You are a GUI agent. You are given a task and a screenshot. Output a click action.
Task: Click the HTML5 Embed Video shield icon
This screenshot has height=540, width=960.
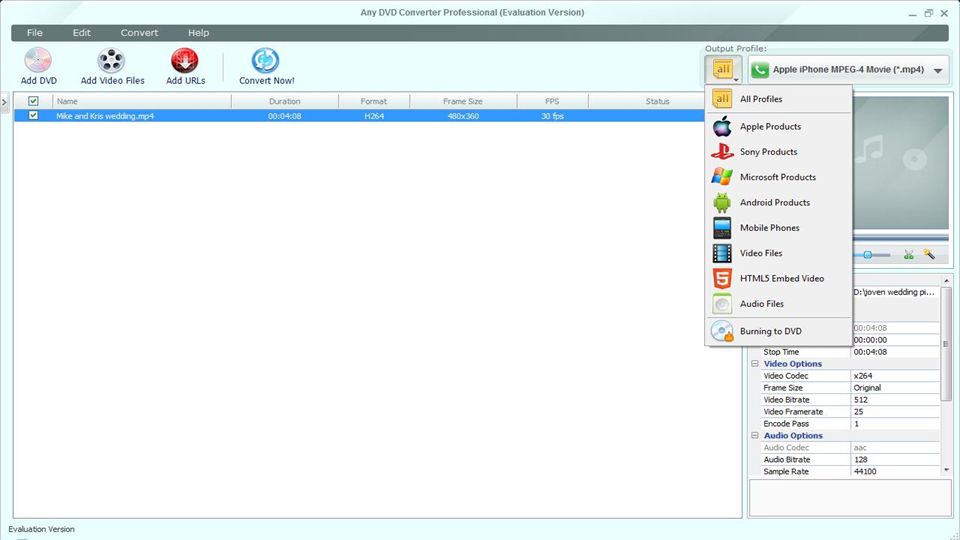722,279
